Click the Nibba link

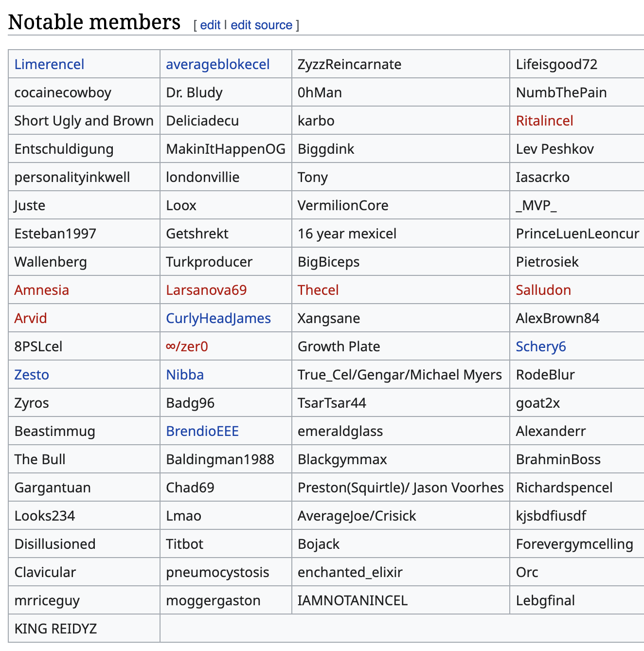pyautogui.click(x=184, y=375)
